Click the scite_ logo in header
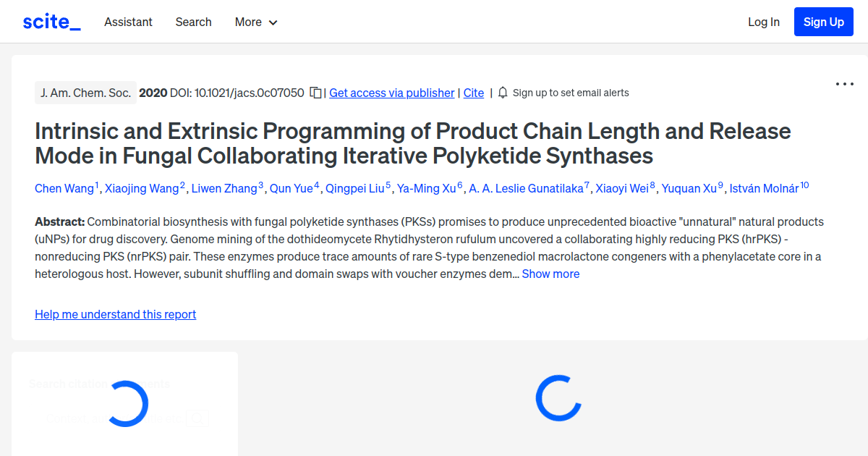 [x=51, y=21]
